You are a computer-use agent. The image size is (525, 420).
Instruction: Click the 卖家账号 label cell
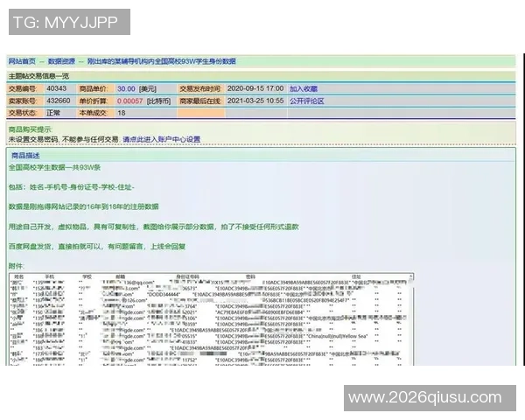[25, 101]
